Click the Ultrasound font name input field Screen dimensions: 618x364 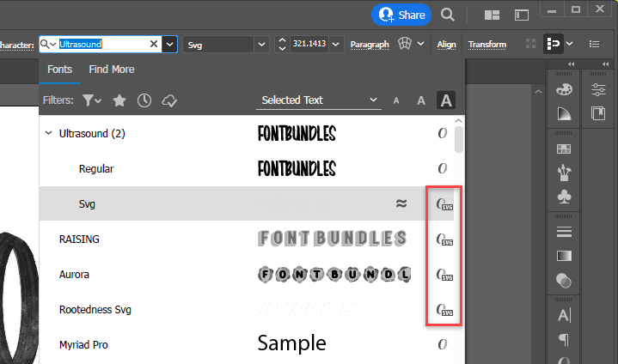(102, 44)
